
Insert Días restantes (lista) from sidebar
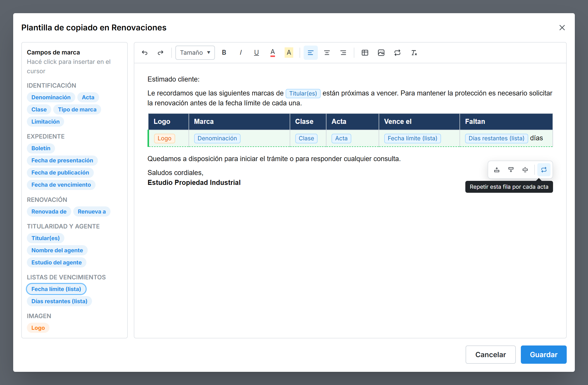coord(59,301)
